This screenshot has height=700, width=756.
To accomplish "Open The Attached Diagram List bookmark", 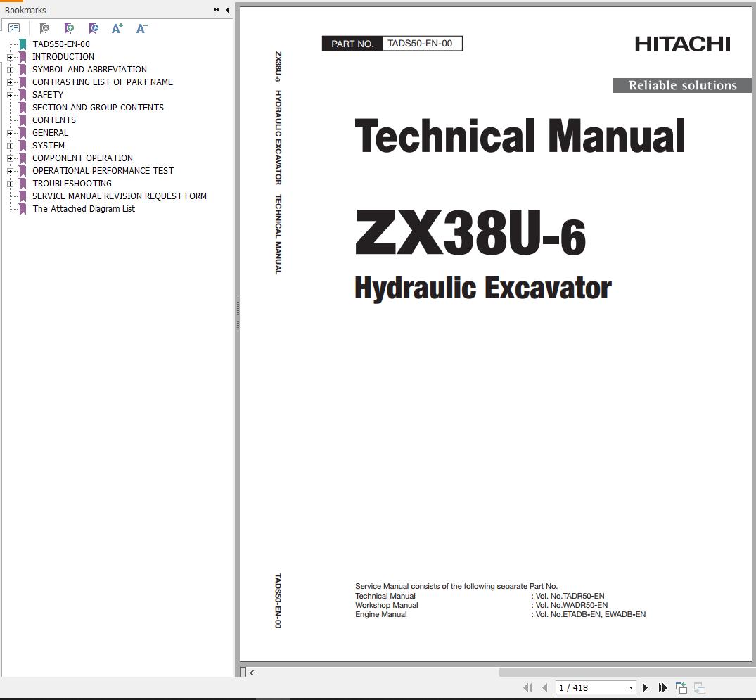I will (84, 208).
